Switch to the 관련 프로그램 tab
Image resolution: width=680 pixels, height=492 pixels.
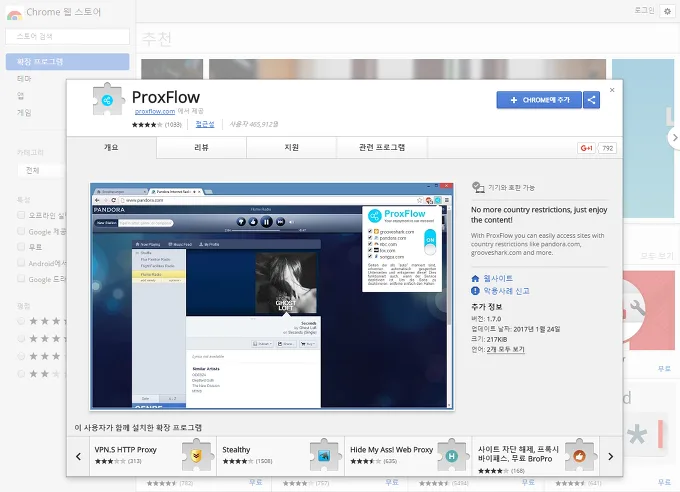click(382, 148)
